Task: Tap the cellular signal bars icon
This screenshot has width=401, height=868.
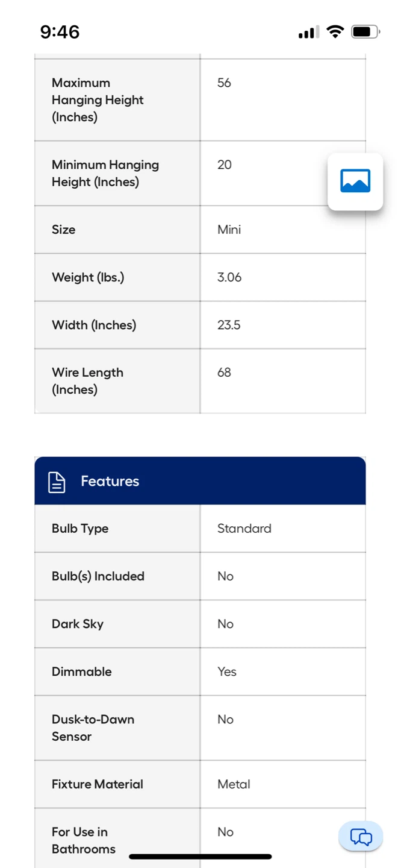Action: tap(309, 32)
